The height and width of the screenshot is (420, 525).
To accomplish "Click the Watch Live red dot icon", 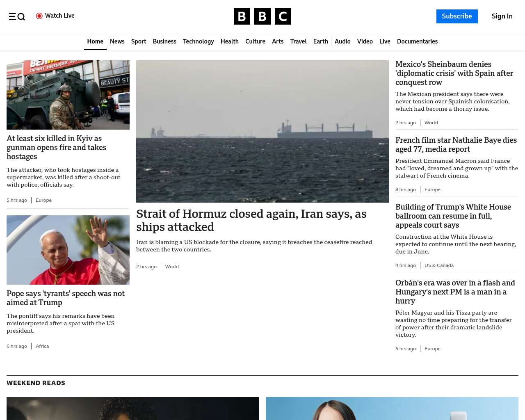I will [x=39, y=16].
